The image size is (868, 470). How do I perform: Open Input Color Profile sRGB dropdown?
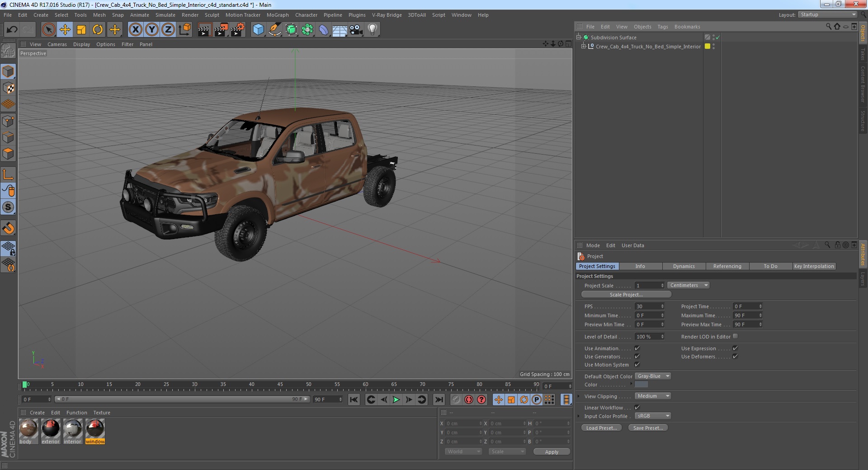pyautogui.click(x=653, y=416)
